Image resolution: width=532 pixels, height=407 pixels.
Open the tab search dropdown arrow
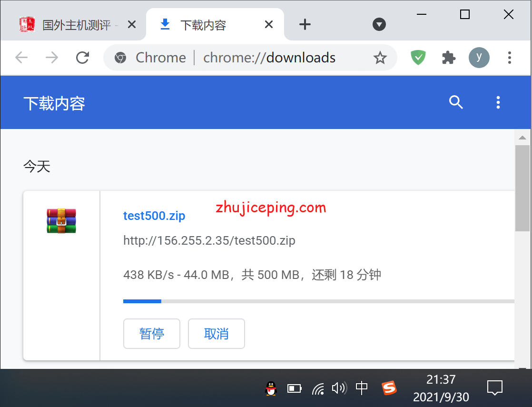(x=379, y=24)
